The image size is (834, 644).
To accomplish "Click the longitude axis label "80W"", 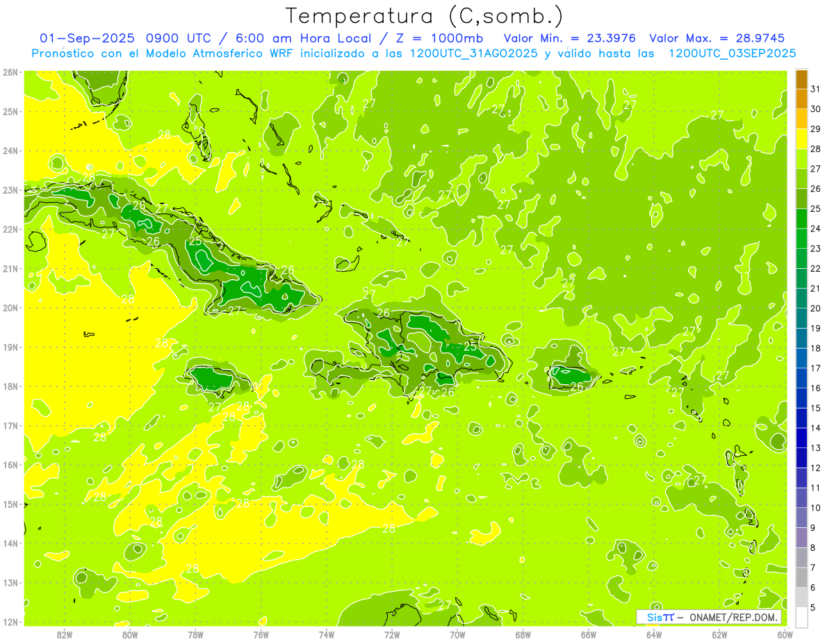I will [130, 634].
